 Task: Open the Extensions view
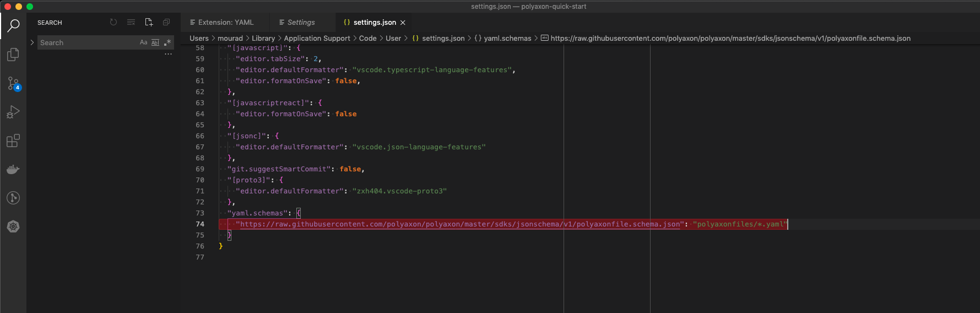(13, 141)
